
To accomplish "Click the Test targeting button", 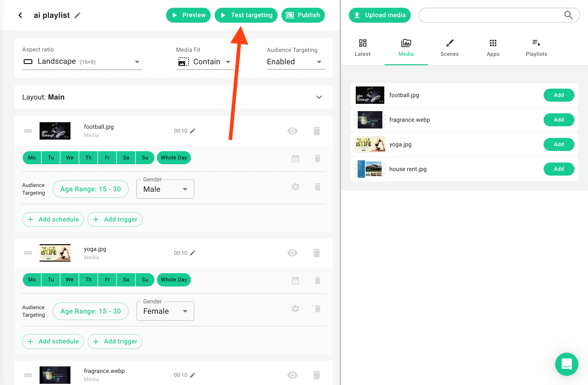I will pos(246,15).
